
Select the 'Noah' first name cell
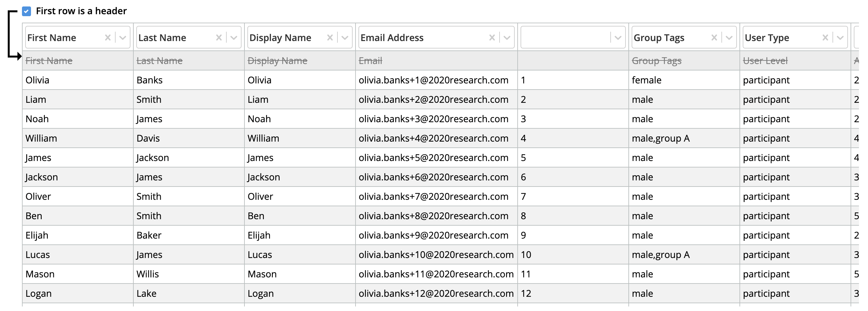click(x=78, y=119)
